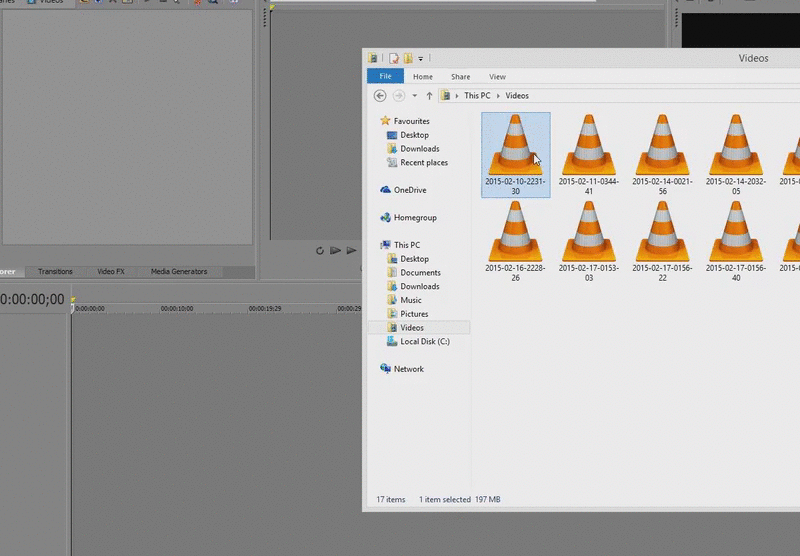The height and width of the screenshot is (556, 800).
Task: Switch to Transitions tab in Vegas
Action: click(x=55, y=271)
